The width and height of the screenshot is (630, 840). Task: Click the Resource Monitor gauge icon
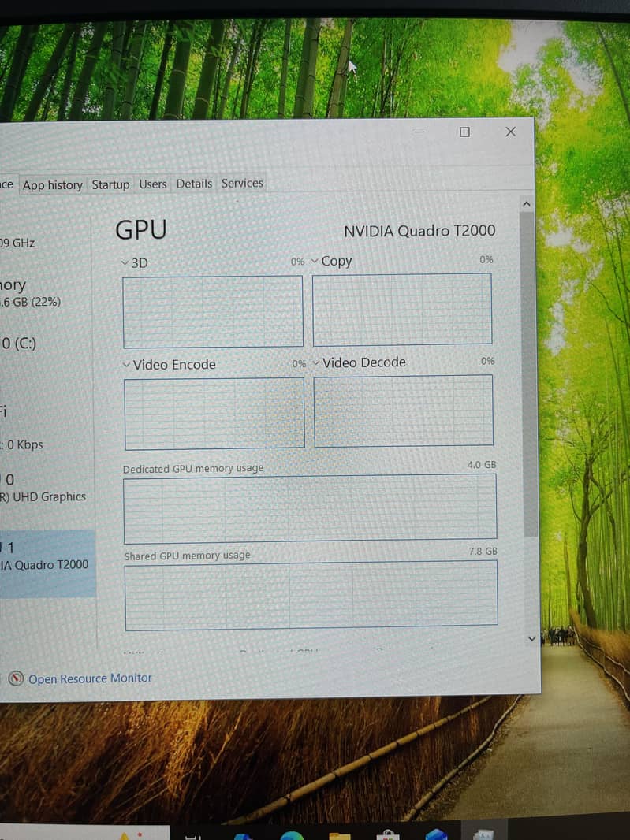[x=16, y=678]
